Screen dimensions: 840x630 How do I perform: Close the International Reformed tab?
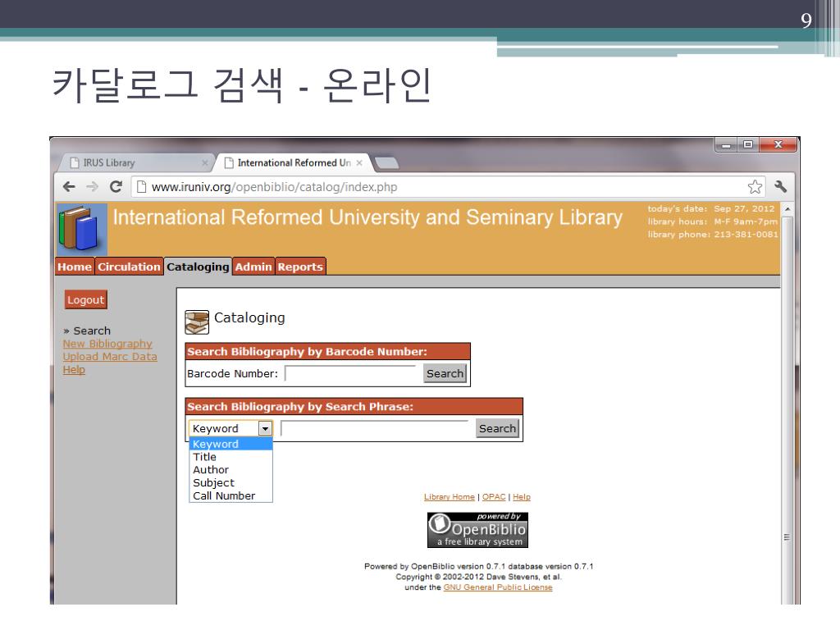pyautogui.click(x=359, y=163)
